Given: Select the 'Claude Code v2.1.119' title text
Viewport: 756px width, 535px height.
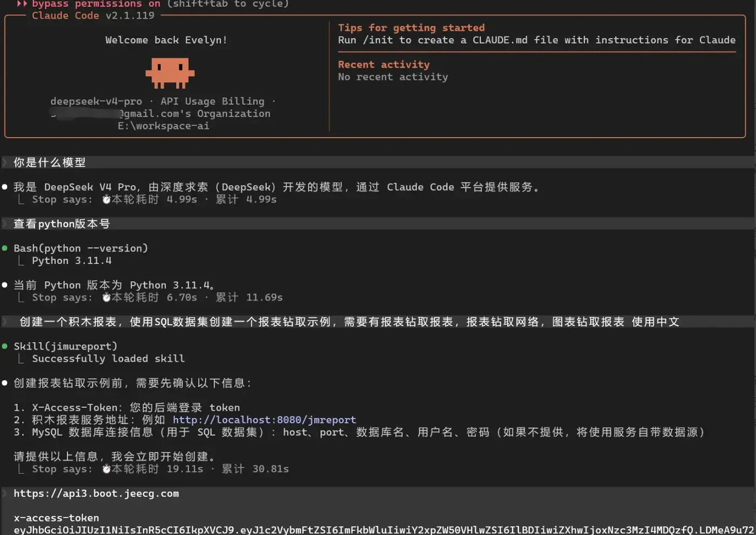Looking at the screenshot, I should click(93, 16).
